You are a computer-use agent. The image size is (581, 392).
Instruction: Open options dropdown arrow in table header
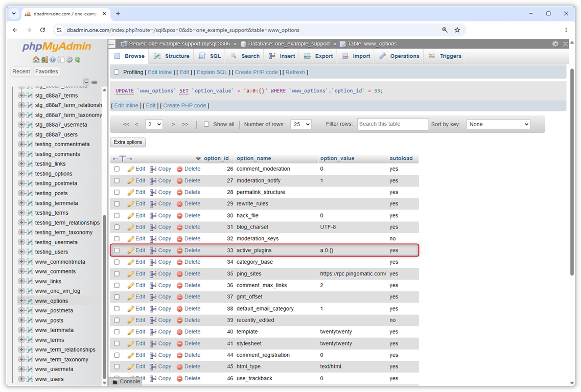[x=198, y=159]
